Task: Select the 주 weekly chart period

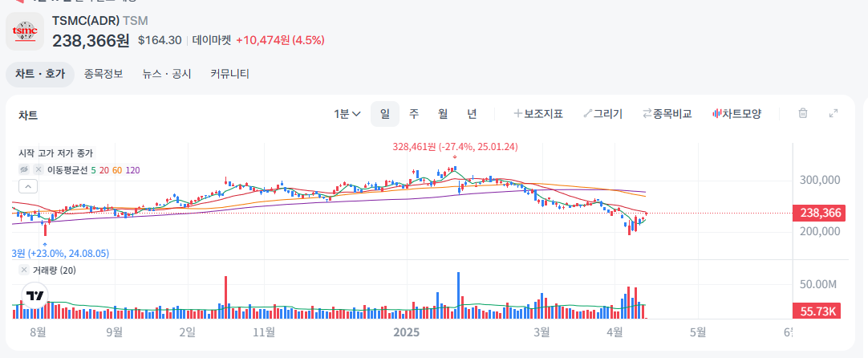Action: point(414,114)
